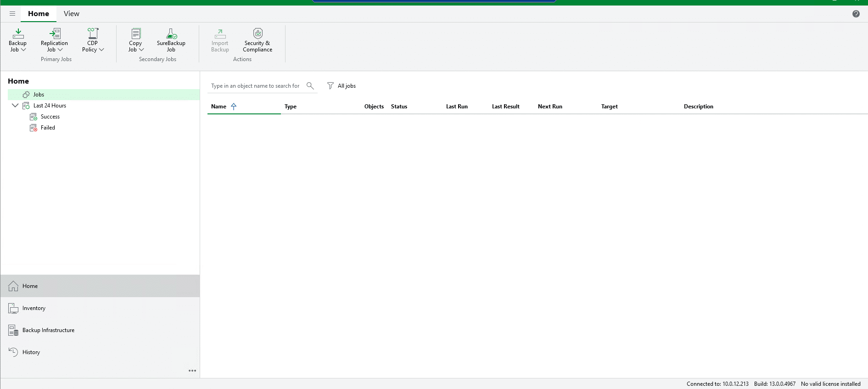Select the Failed node in tree
868x389 pixels.
[x=48, y=128]
